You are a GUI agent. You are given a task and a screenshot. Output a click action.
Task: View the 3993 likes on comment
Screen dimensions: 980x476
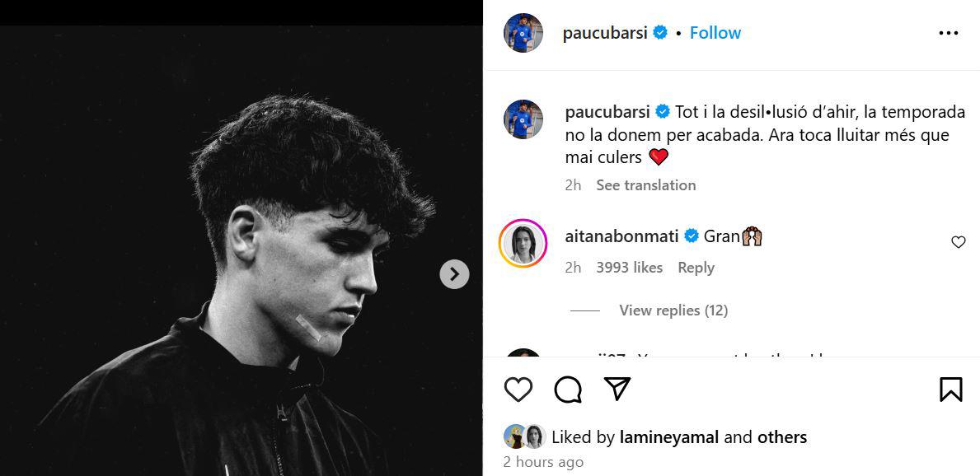point(629,268)
